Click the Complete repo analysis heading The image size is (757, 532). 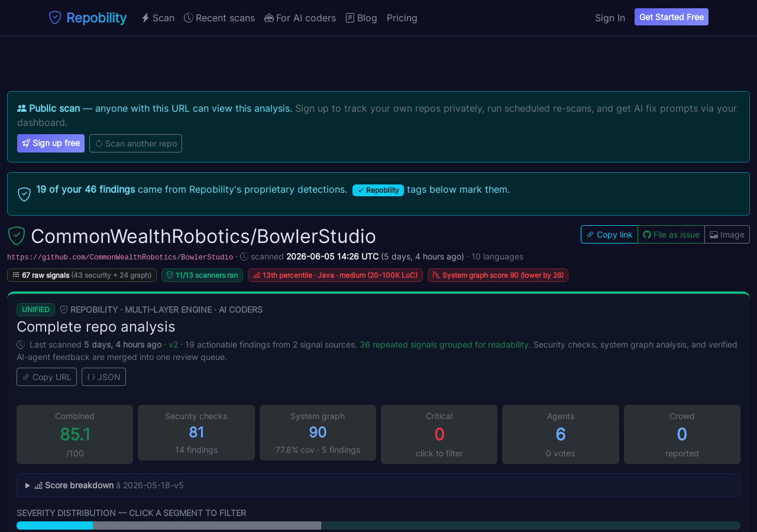click(x=96, y=327)
